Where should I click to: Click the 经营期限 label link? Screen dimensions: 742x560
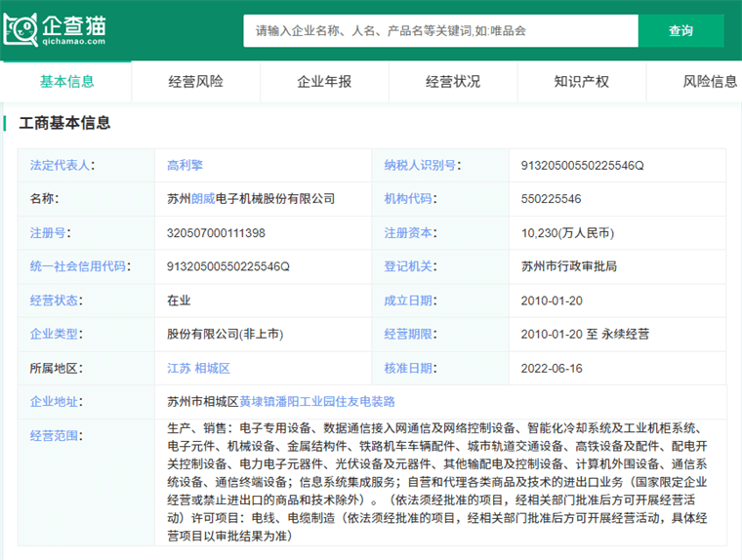pos(408,334)
